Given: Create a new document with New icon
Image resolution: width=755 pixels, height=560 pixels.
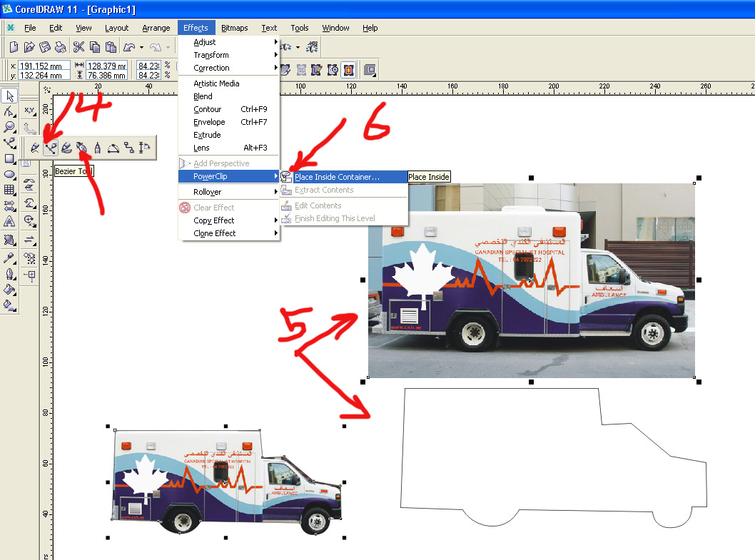Looking at the screenshot, I should 14,46.
